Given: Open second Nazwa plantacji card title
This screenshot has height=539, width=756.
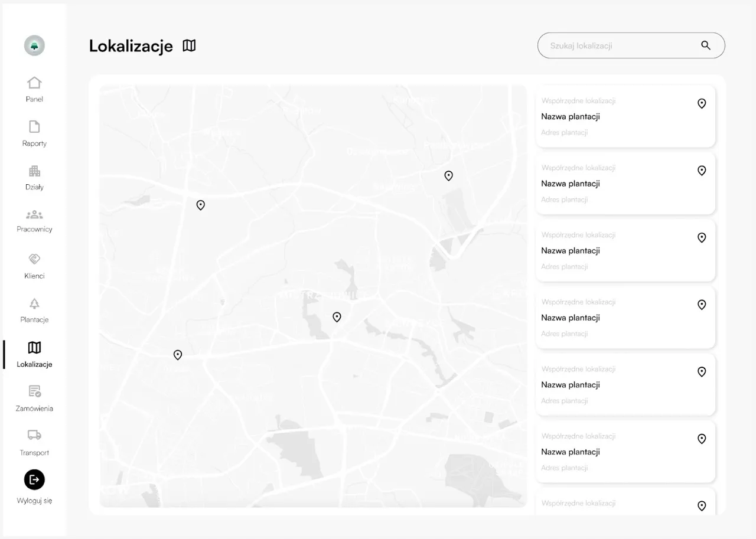Looking at the screenshot, I should coord(571,184).
